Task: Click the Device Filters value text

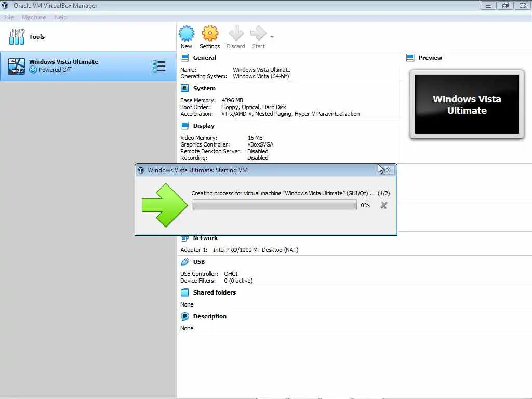Action: pos(238,281)
